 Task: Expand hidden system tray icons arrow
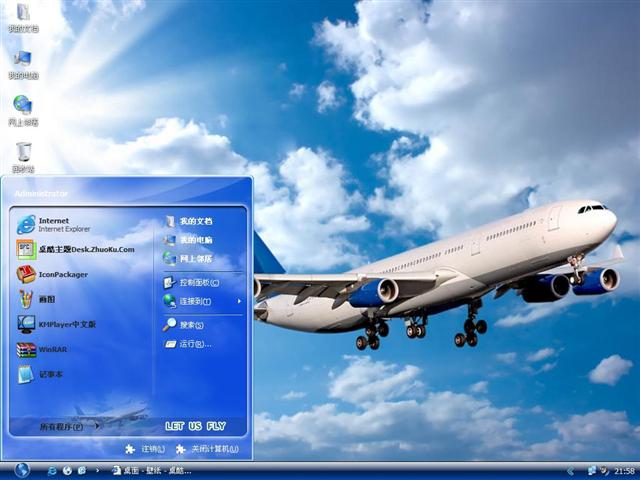tap(571, 471)
